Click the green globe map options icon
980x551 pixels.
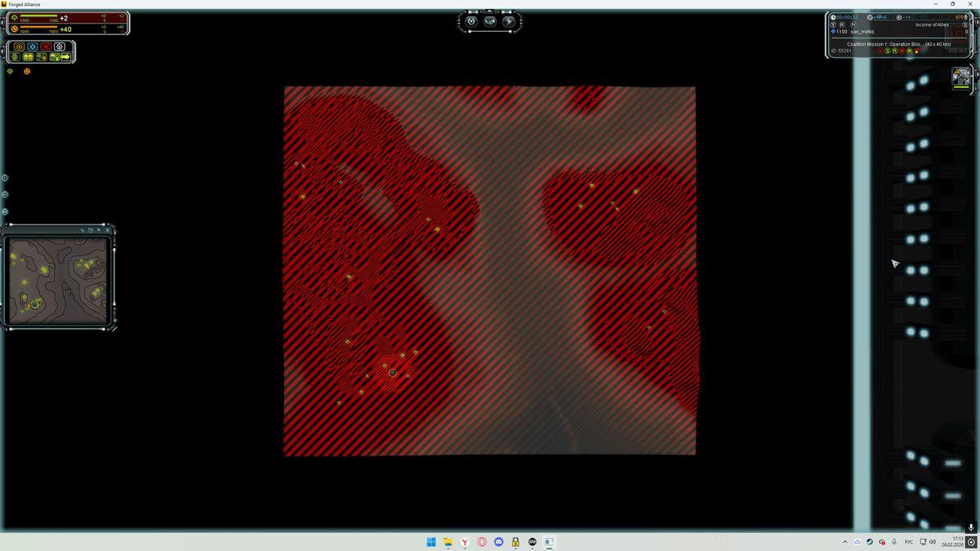(x=15, y=57)
